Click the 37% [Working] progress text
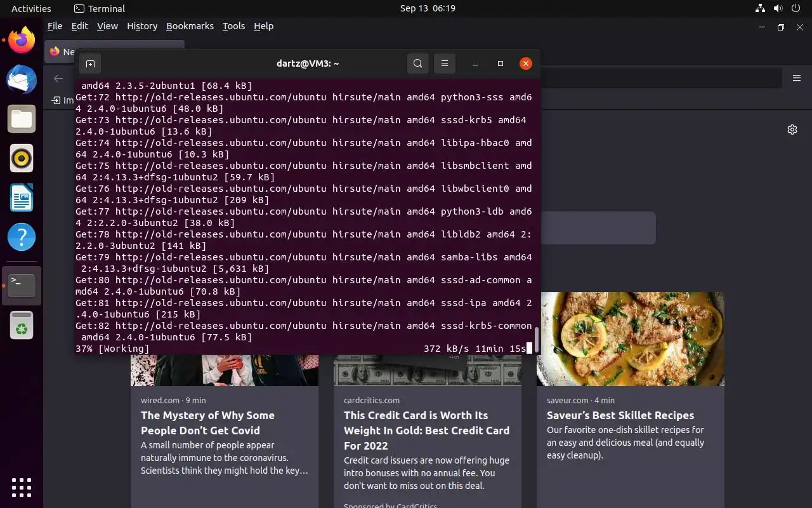 pos(112,349)
